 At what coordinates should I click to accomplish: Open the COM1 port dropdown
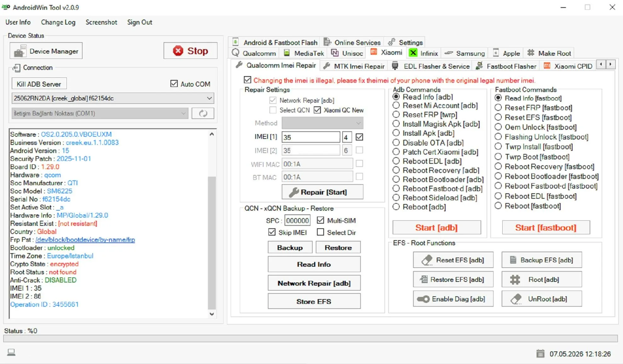[x=100, y=113]
